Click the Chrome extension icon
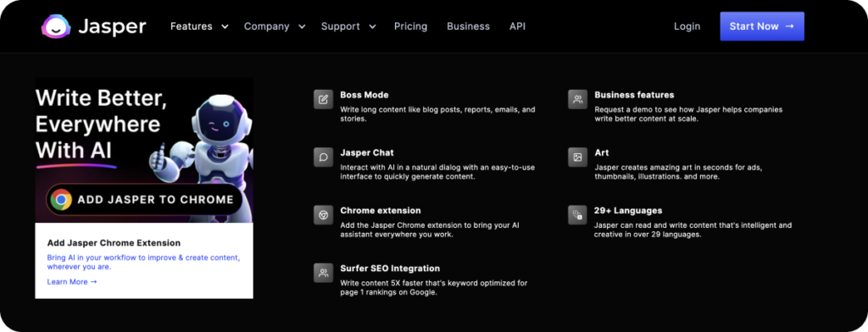This screenshot has height=332, width=868. click(323, 214)
